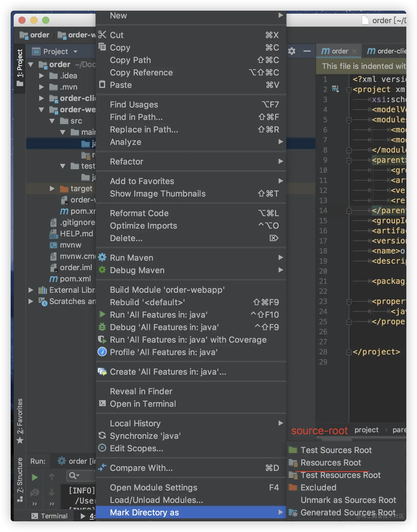Select Unmark as Sources Root

point(347,500)
